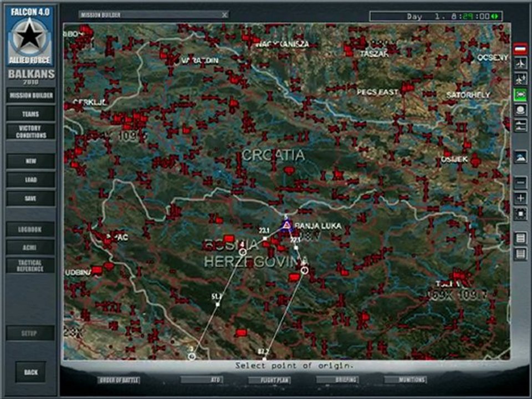
Task: Click the Falcon 4.0 Allied Force logo
Action: coord(29,35)
